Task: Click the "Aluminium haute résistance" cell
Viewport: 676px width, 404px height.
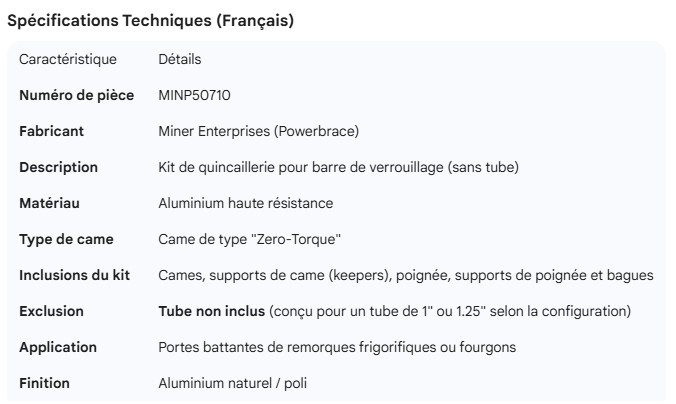Action: click(246, 203)
